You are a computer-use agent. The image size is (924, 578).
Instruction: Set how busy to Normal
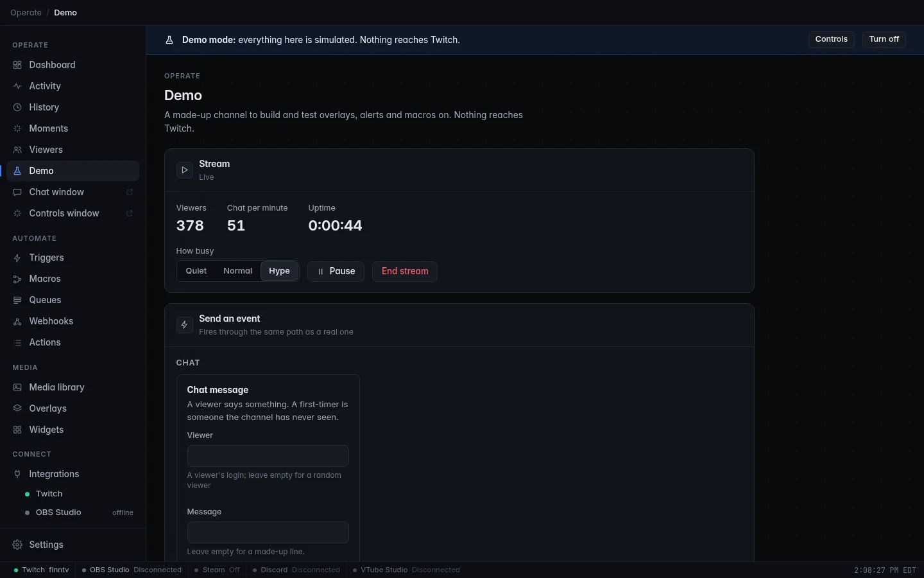click(237, 271)
